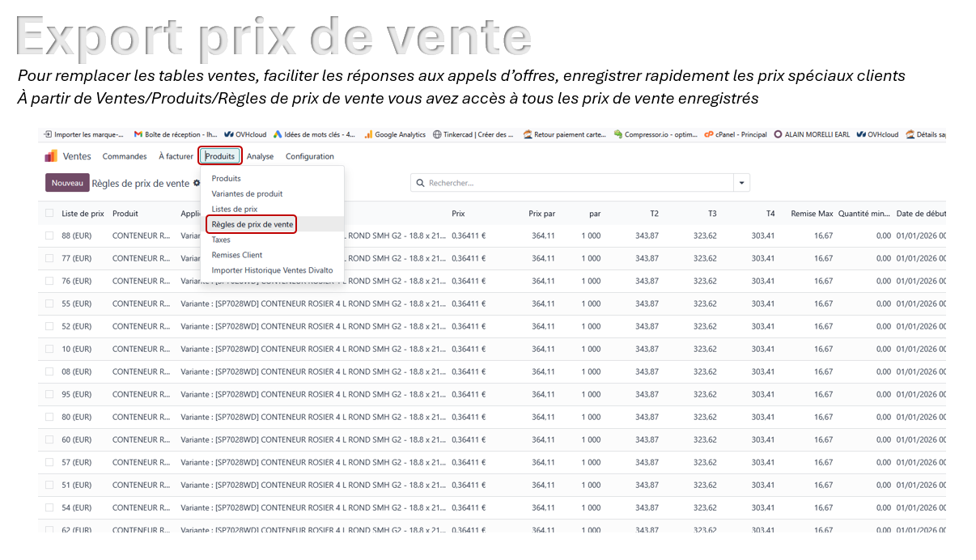Screen dimensions: 976x560
Task: Check the box for row 10 (EUR)
Action: click(x=49, y=349)
